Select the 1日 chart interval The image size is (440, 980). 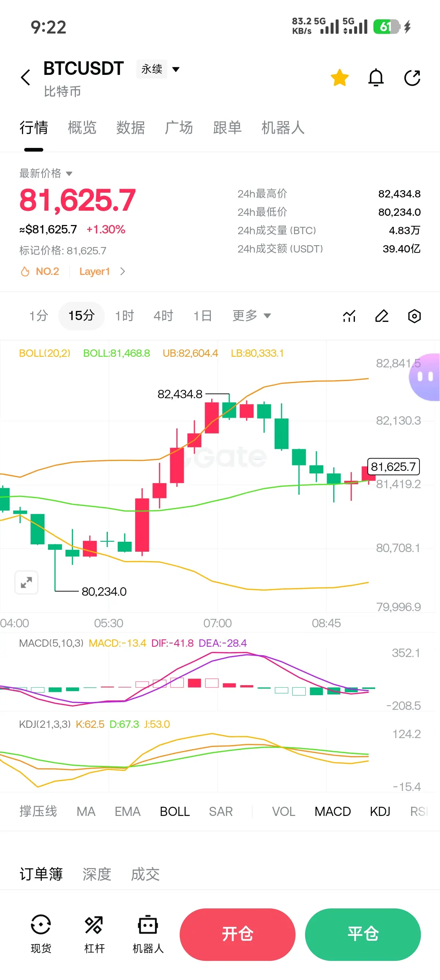[202, 316]
